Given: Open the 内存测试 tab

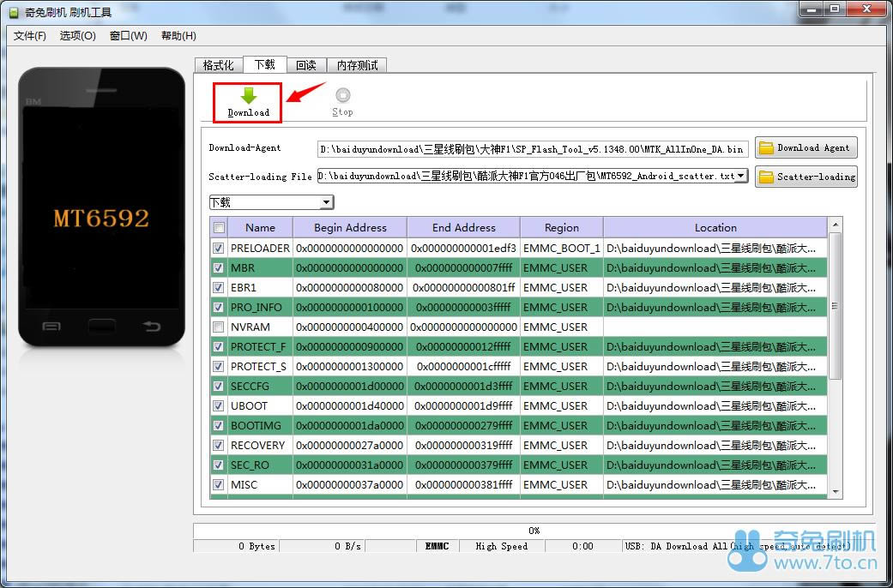Looking at the screenshot, I should (x=357, y=65).
